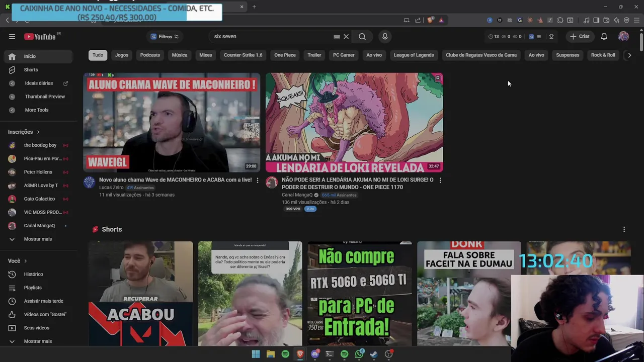Open the Não compre RTX 5060 short

tap(360, 294)
